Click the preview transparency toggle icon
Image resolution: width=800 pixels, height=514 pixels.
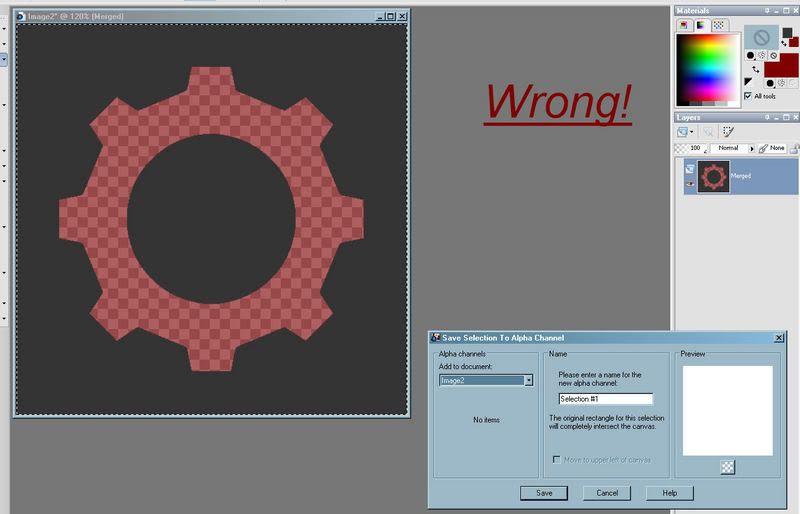727,466
